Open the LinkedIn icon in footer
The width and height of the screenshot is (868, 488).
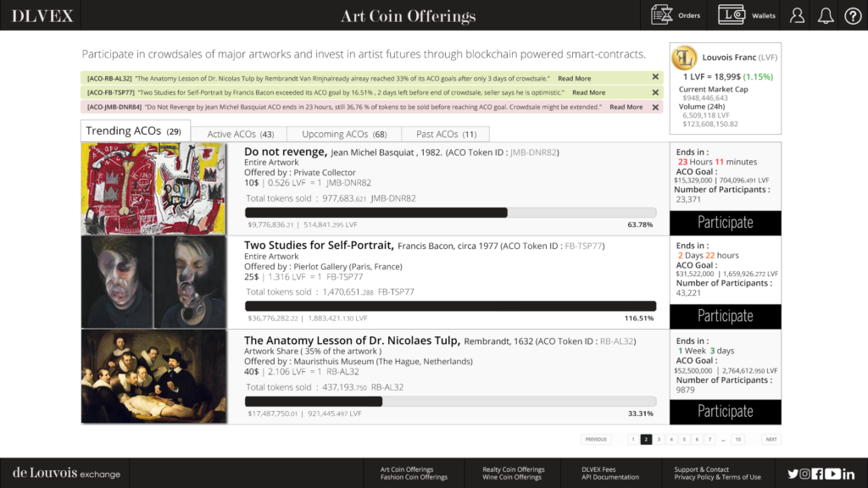(x=849, y=474)
